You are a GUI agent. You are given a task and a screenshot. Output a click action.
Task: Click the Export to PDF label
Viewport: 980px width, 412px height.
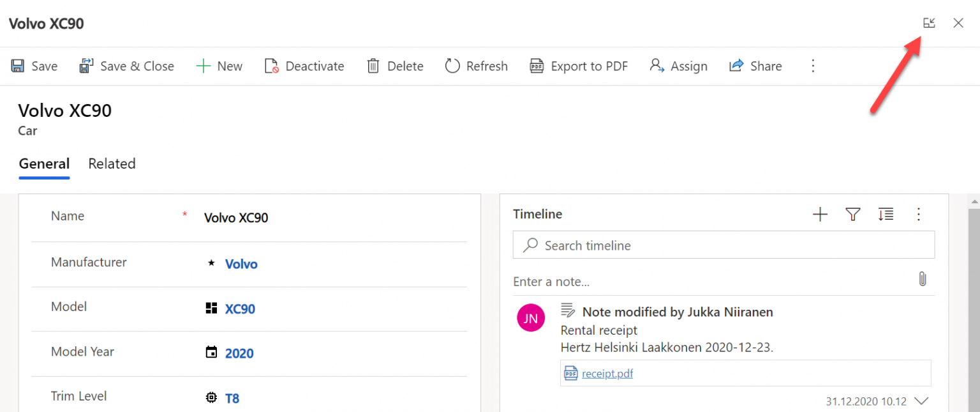[590, 66]
